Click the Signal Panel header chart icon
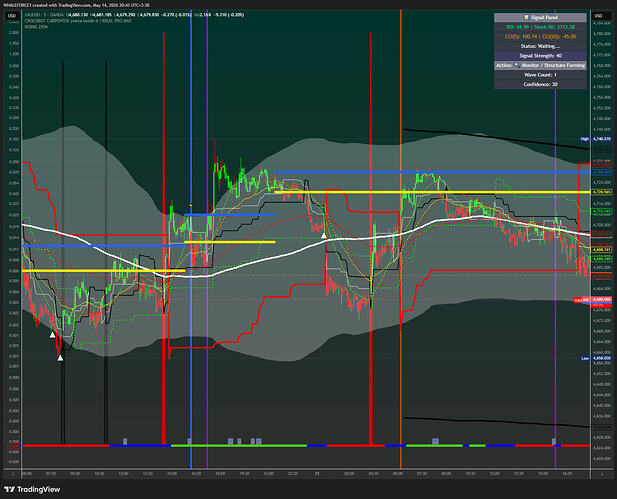The width and height of the screenshot is (617, 499). tap(526, 17)
